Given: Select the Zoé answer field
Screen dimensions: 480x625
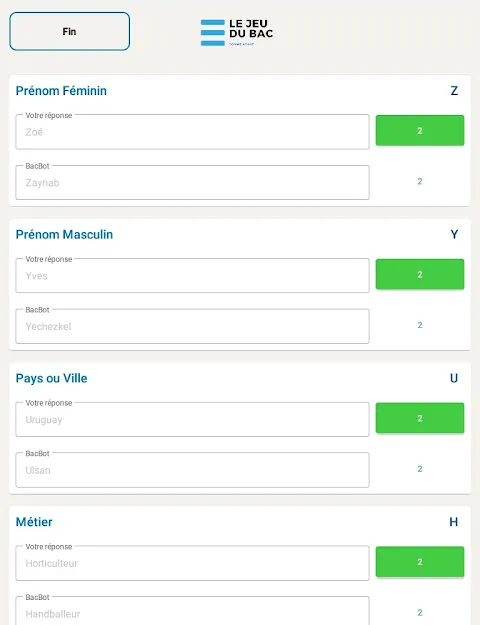Looking at the screenshot, I should pos(192,132).
